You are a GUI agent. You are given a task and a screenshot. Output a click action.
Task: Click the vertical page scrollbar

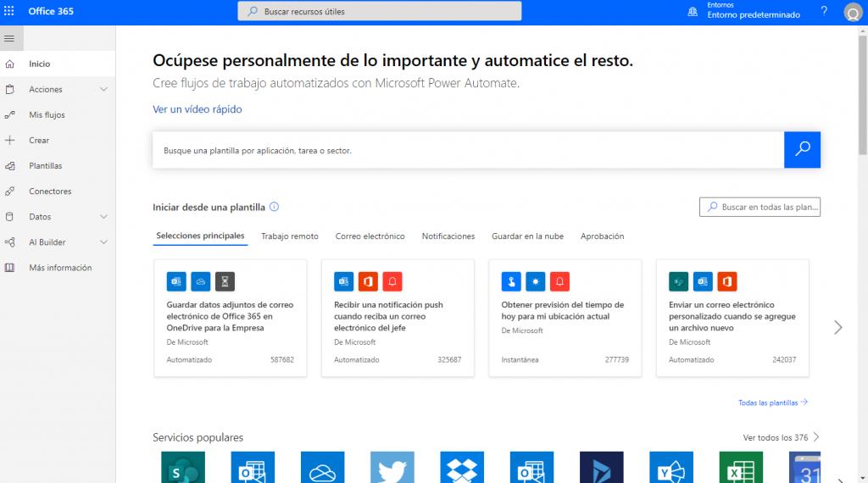pos(862,94)
